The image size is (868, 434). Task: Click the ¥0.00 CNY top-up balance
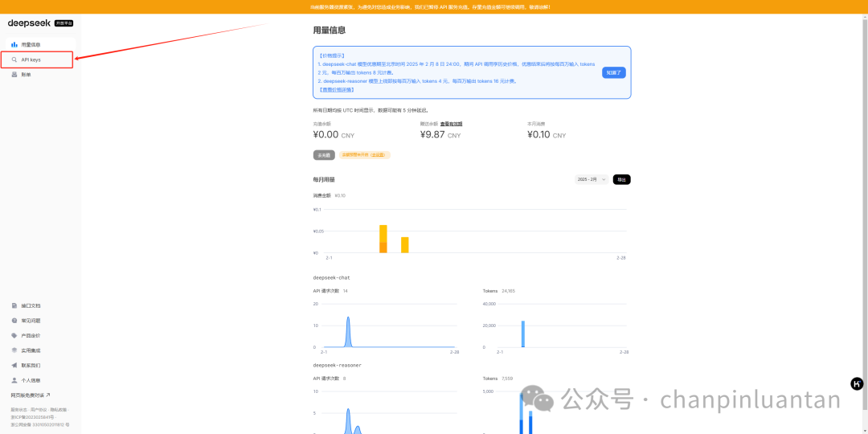[x=334, y=134]
